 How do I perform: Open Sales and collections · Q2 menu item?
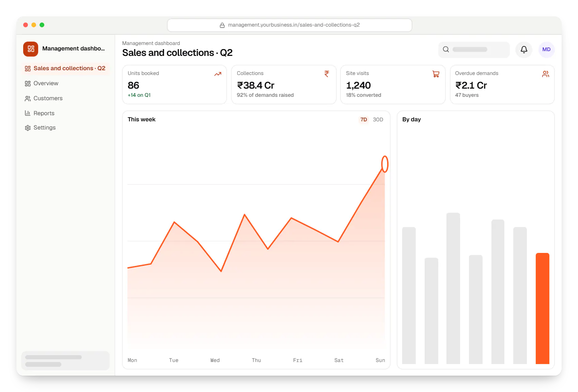65,69
